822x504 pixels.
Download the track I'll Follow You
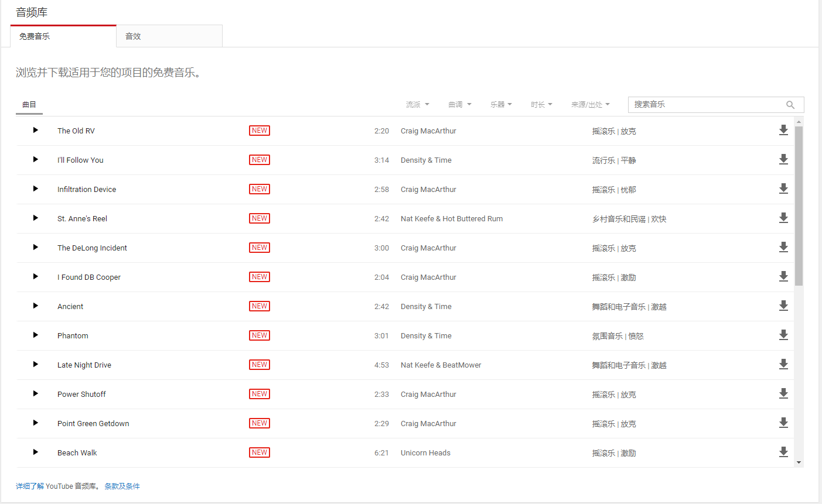pyautogui.click(x=783, y=159)
